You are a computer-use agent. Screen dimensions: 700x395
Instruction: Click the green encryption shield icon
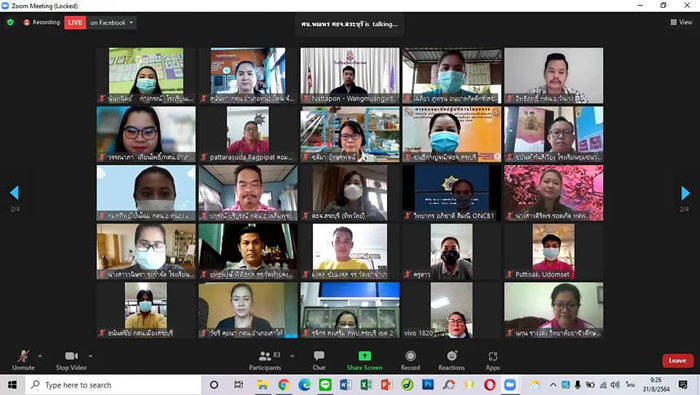pyautogui.click(x=10, y=22)
